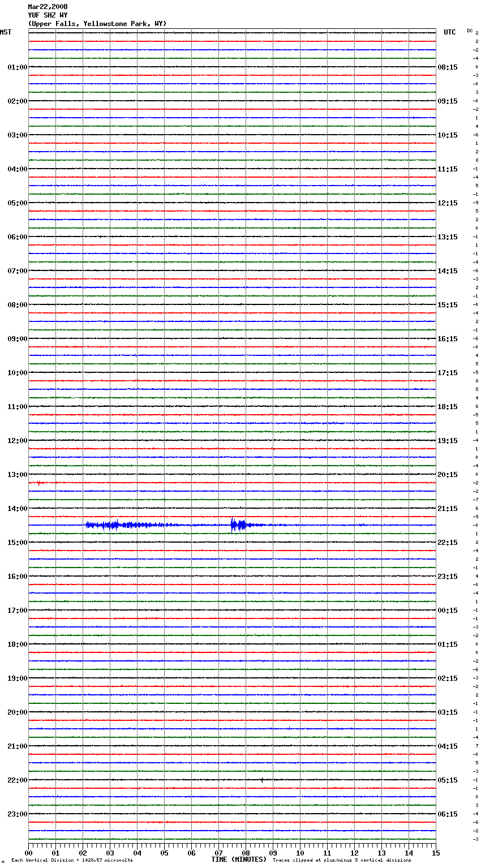Click the black spike on the 22:00 trace

(x=261, y=780)
